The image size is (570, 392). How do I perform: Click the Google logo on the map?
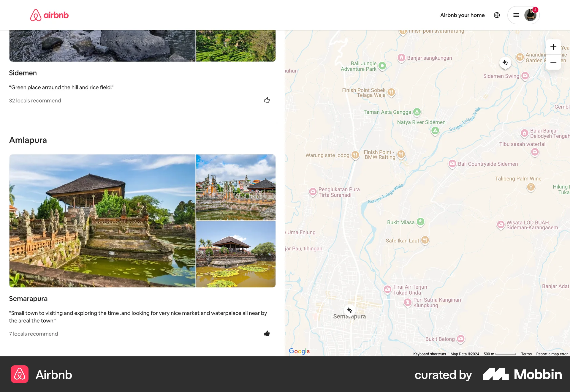299,351
